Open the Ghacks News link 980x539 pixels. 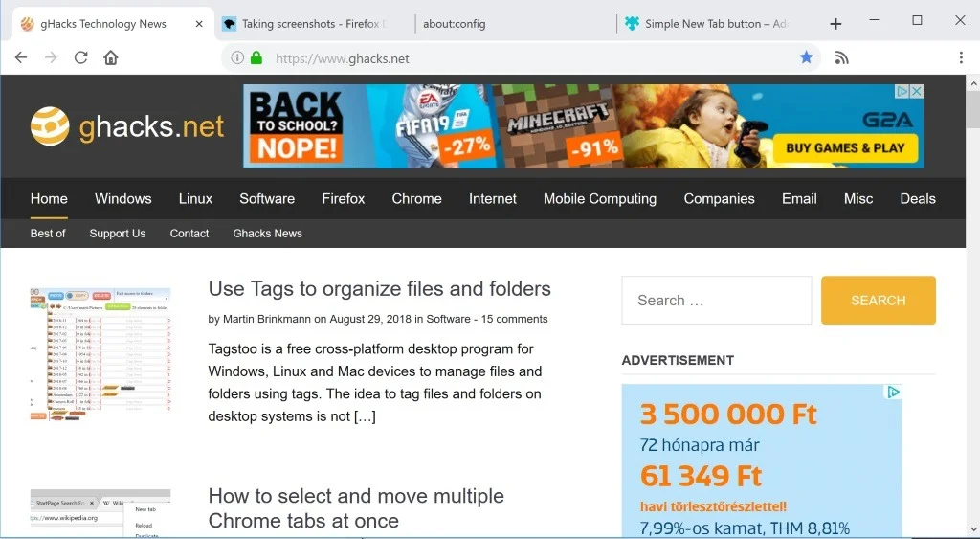tap(268, 234)
